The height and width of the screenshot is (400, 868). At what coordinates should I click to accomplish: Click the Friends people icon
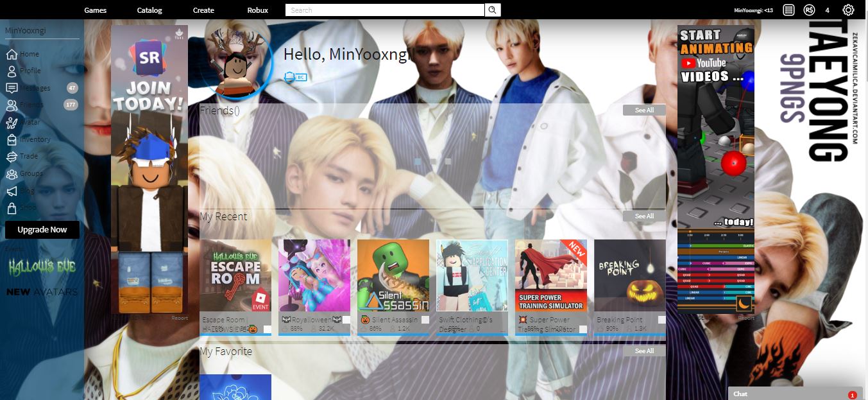click(x=12, y=105)
